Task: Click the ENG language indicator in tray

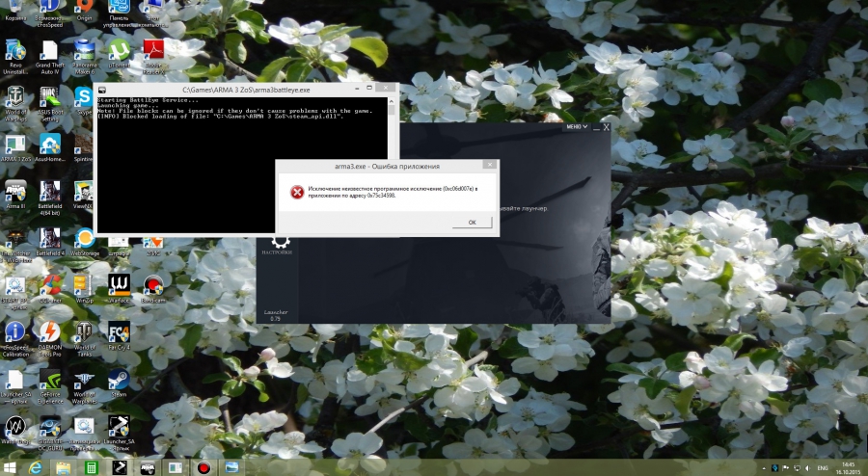Action: (x=823, y=467)
